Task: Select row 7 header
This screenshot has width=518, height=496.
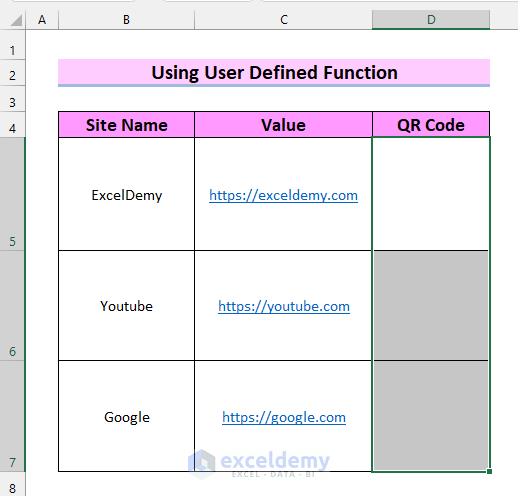Action: [12, 416]
